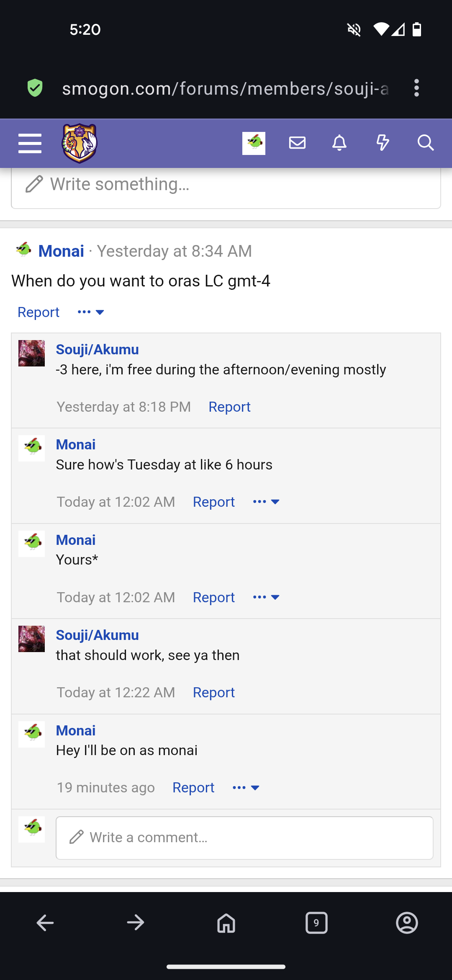Report Souji/Akumu's afternoon availability comment
This screenshot has width=452, height=980.
(x=229, y=406)
